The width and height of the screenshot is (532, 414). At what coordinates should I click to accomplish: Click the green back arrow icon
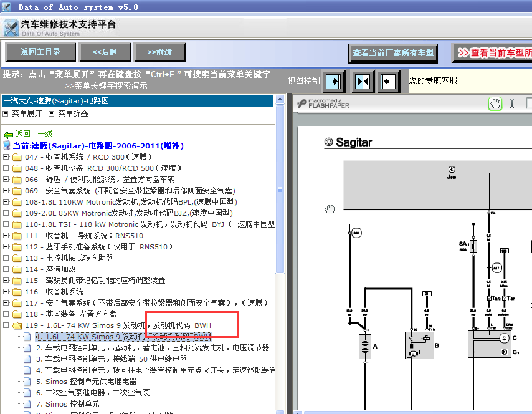click(8, 135)
